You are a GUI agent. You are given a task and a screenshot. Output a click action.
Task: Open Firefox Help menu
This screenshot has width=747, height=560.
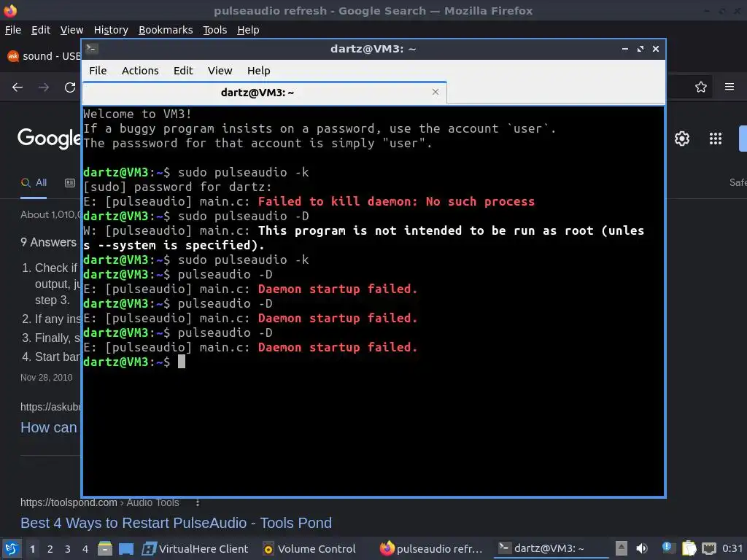248,30
